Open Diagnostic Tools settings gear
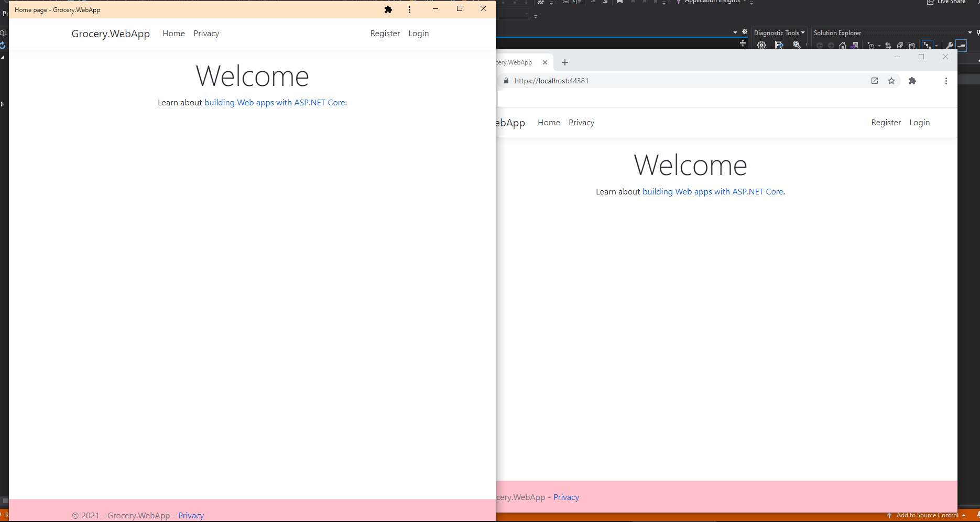The image size is (980, 522). pyautogui.click(x=761, y=46)
